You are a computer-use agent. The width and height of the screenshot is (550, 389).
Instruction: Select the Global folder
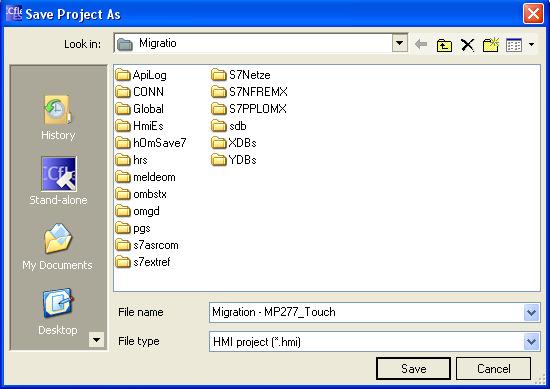[140, 109]
